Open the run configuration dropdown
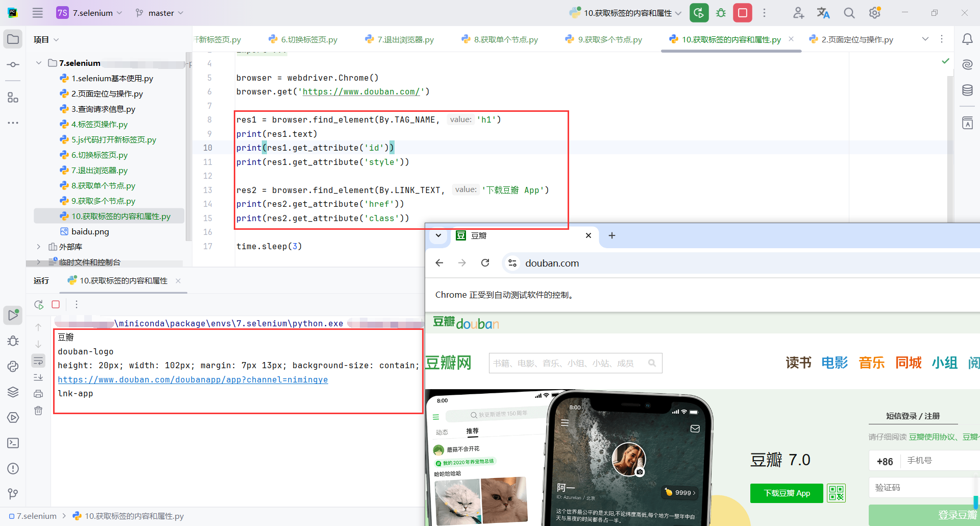 626,13
